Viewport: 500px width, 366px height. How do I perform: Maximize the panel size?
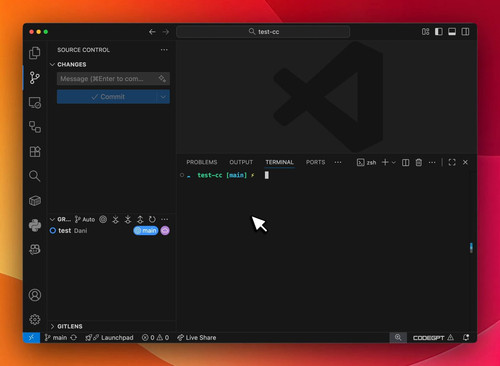click(452, 162)
